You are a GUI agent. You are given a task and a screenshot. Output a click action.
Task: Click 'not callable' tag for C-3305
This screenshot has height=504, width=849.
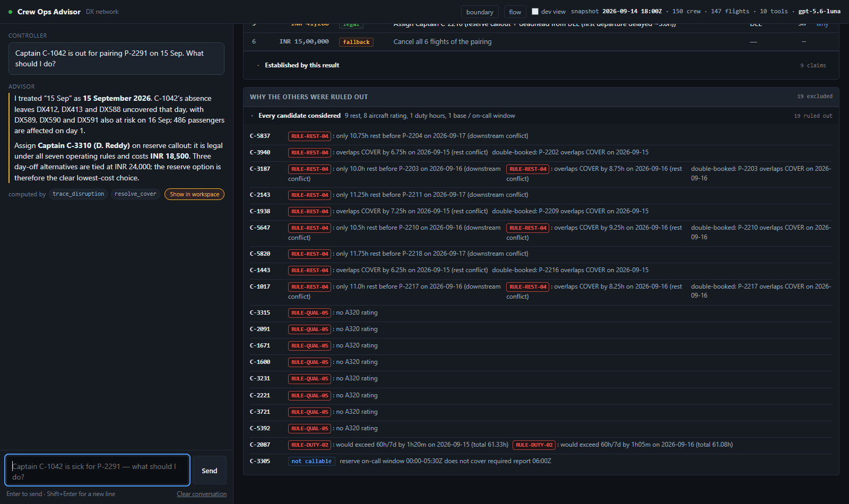[311, 462]
